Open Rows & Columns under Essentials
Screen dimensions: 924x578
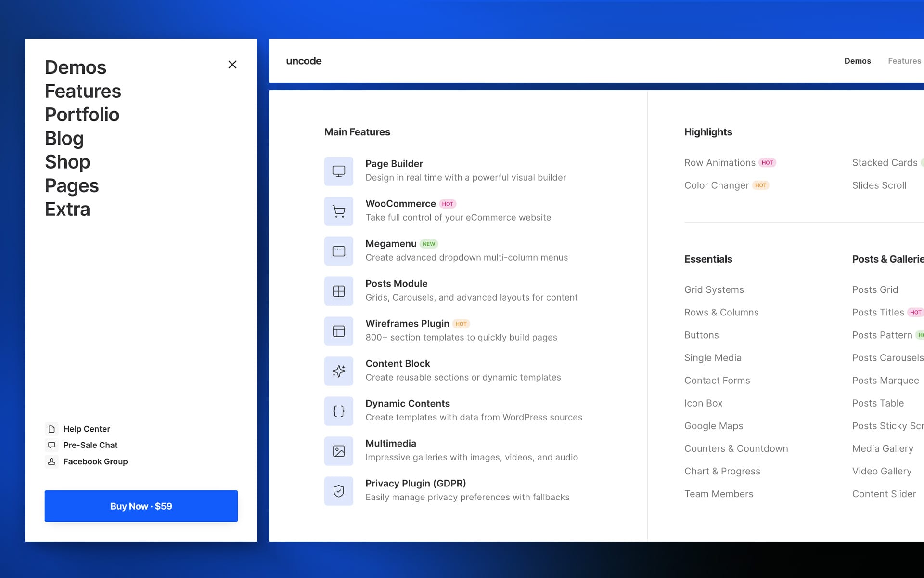(721, 313)
